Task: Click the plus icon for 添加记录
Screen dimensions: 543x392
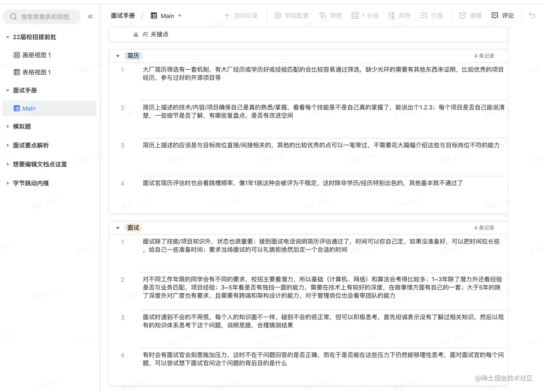Action: [227, 15]
